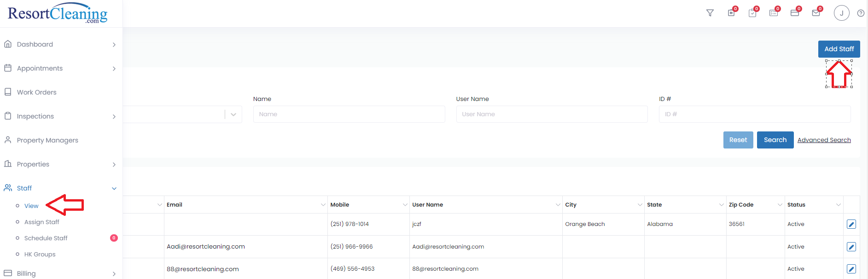Click the Staff people icon

(8, 188)
